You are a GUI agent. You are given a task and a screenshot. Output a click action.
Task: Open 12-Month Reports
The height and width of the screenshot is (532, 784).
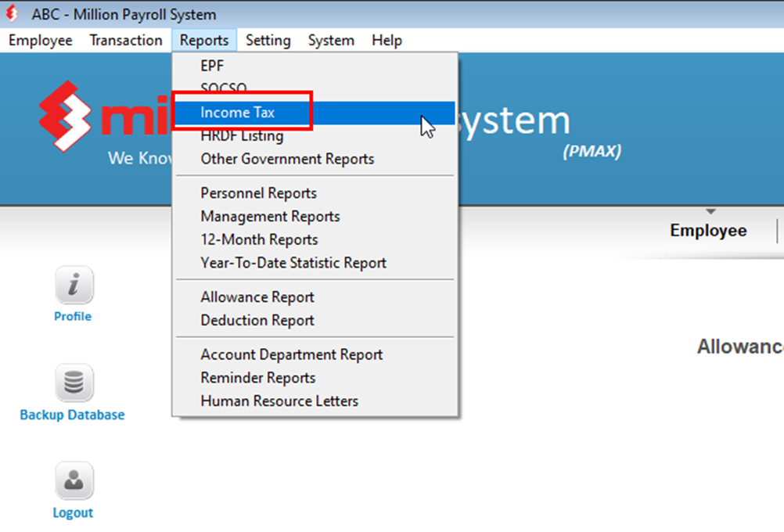315,240
